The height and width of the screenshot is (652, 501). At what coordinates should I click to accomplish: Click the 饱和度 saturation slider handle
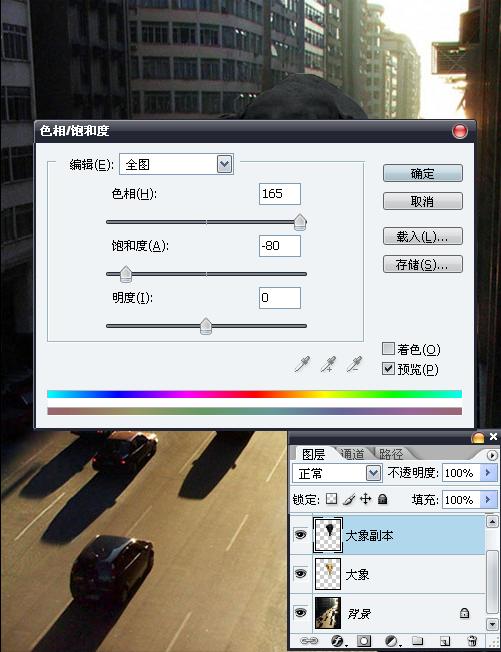(x=126, y=274)
